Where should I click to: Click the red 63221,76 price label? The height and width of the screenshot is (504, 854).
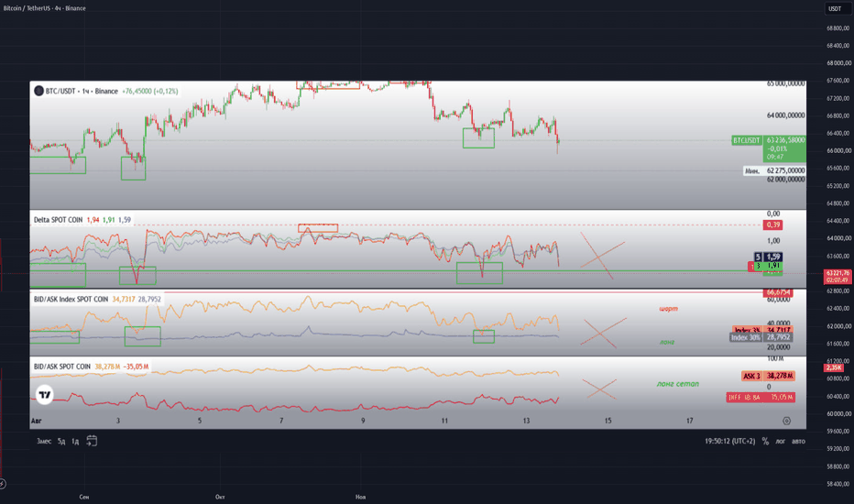point(838,276)
